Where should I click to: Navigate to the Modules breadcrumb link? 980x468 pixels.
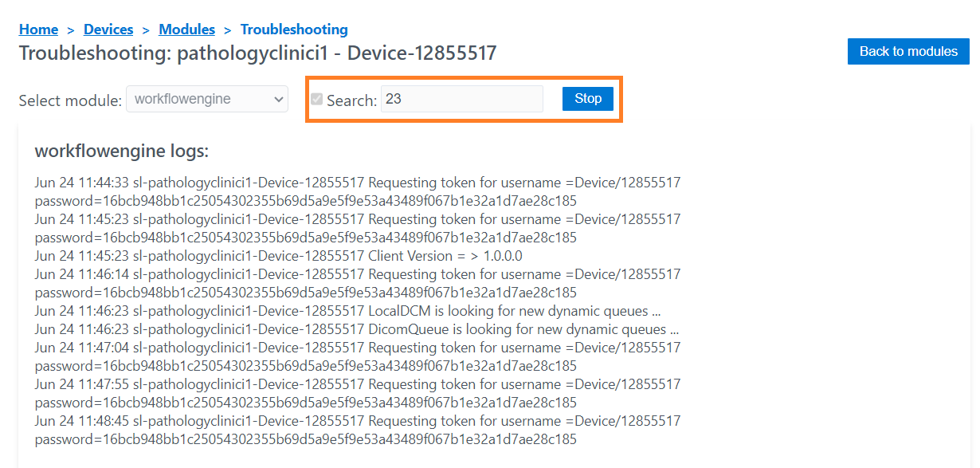(x=186, y=29)
